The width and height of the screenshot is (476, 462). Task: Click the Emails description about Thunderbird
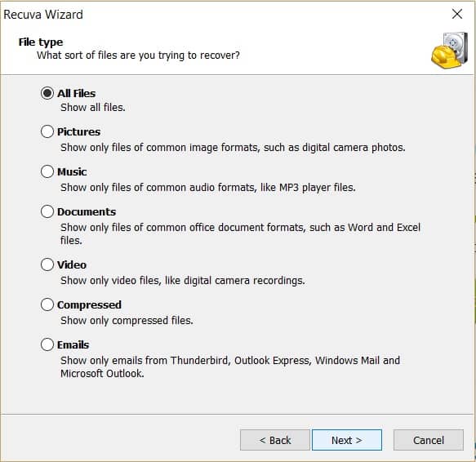[x=230, y=366]
